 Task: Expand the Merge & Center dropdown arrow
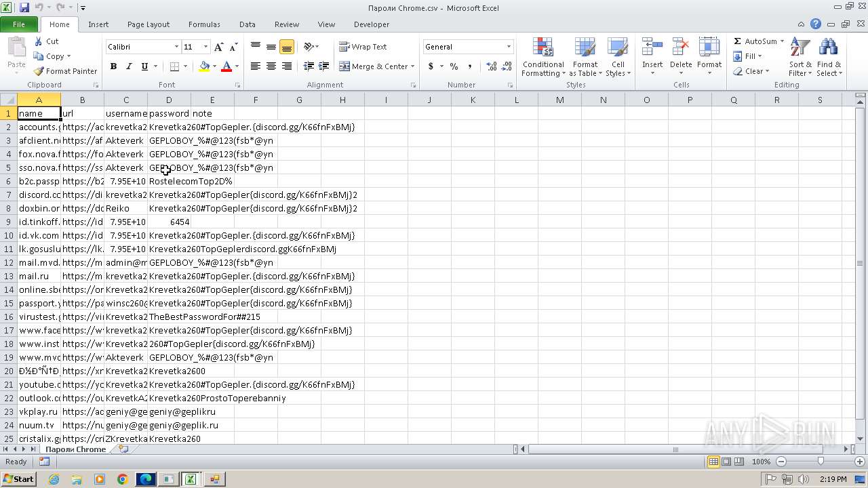[x=413, y=66]
